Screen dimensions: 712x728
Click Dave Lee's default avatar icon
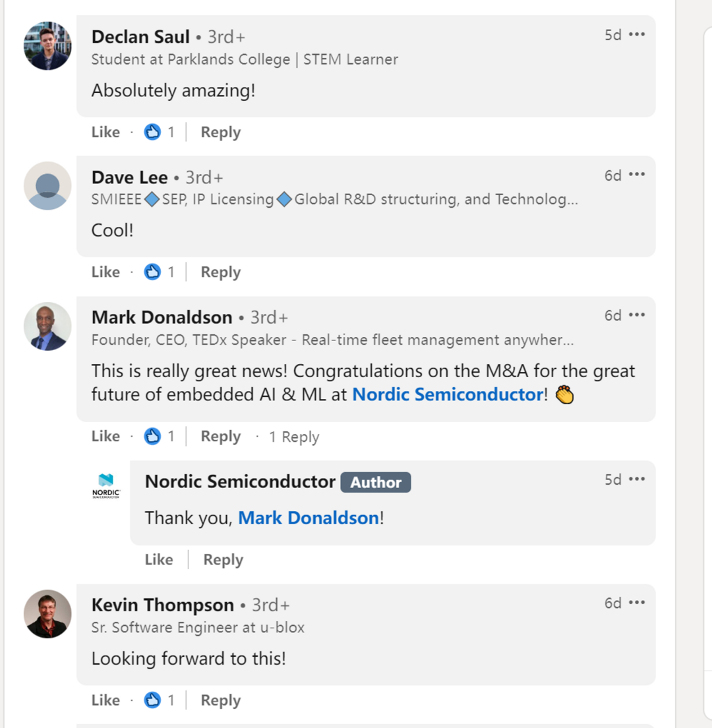coord(47,186)
